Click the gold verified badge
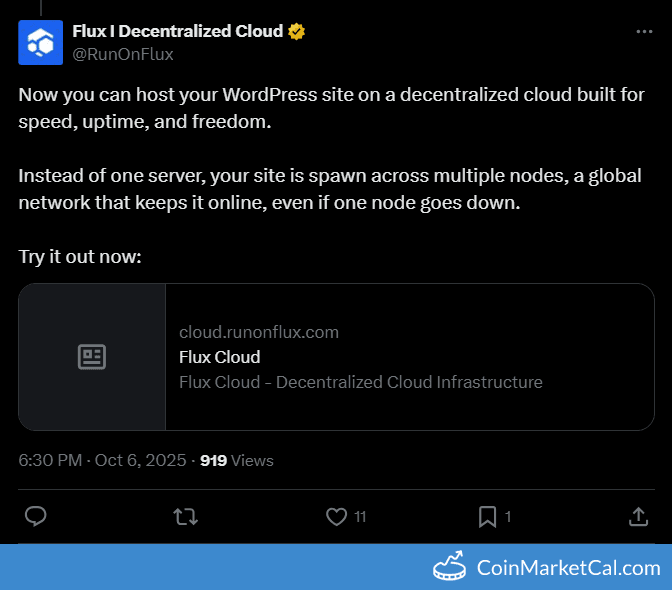 297,32
